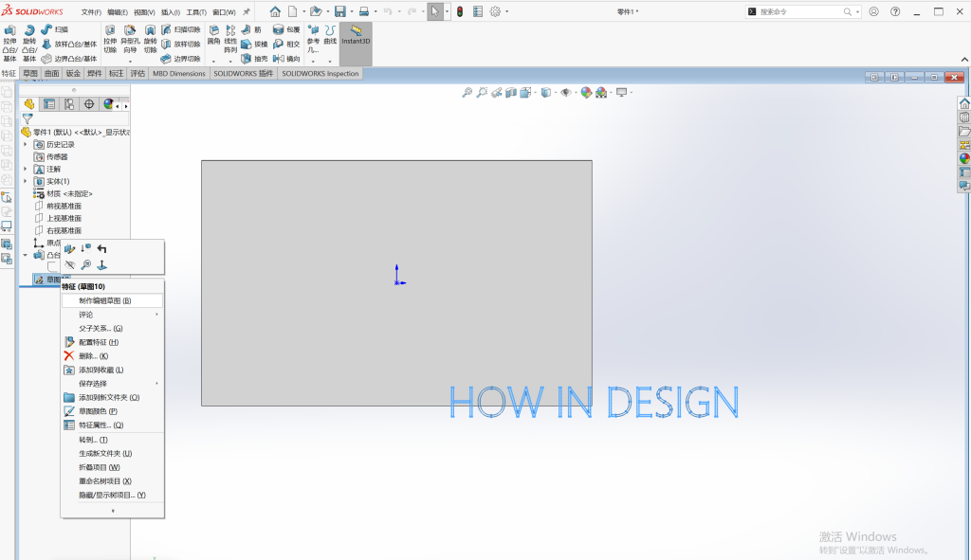
Task: Select the 抽壳 shell tool
Action: tap(254, 59)
